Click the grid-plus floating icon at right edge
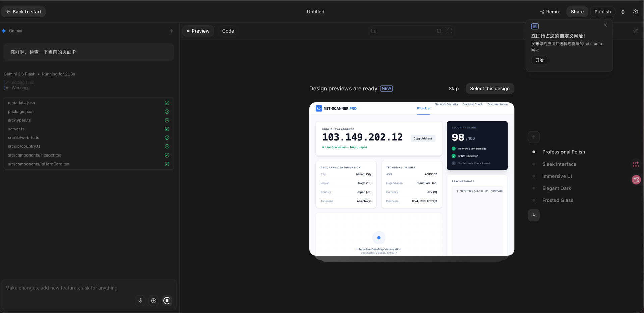The width and height of the screenshot is (644, 313). (x=636, y=164)
